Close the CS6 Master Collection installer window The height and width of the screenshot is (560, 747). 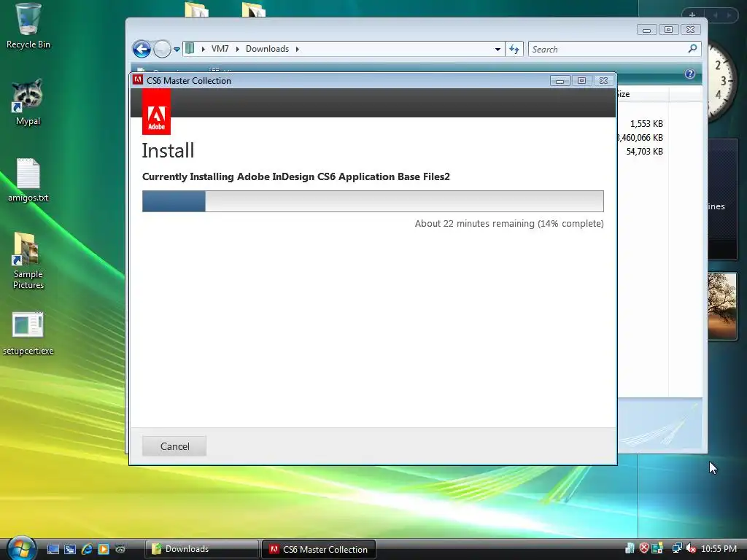tap(603, 80)
